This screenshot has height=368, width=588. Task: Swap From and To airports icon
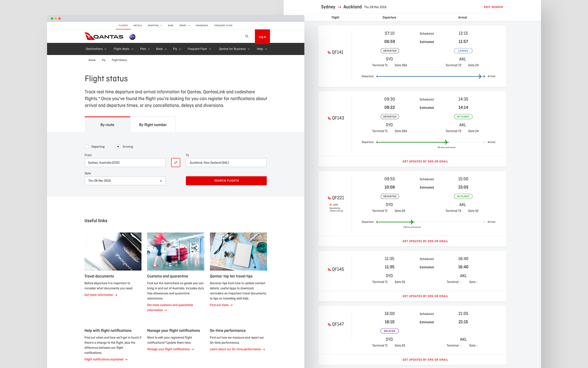pos(175,162)
